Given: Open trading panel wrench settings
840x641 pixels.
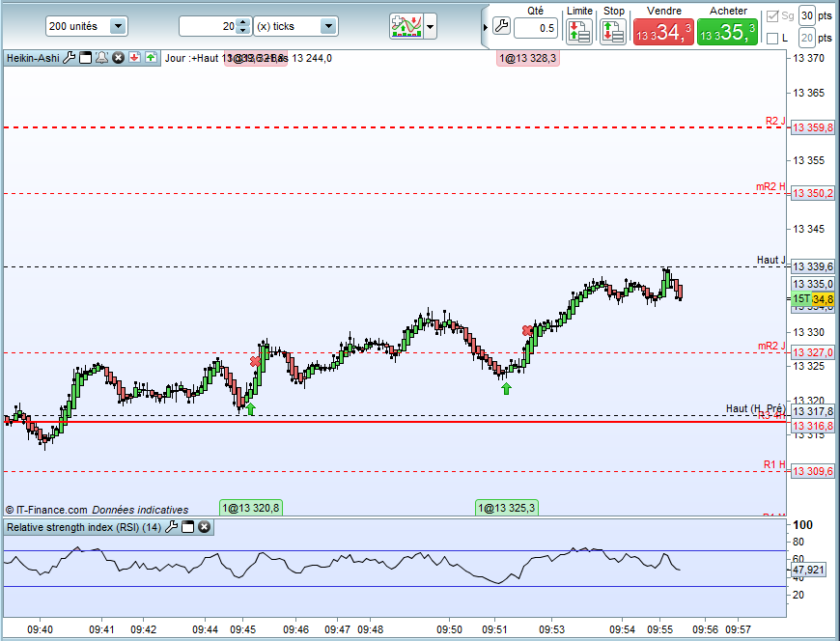Looking at the screenshot, I should 501,26.
